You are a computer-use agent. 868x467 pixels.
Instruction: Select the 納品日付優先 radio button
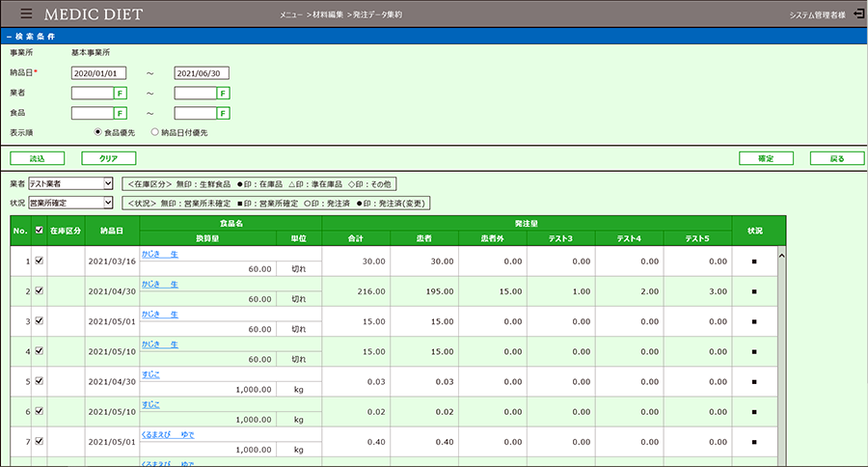tap(155, 132)
